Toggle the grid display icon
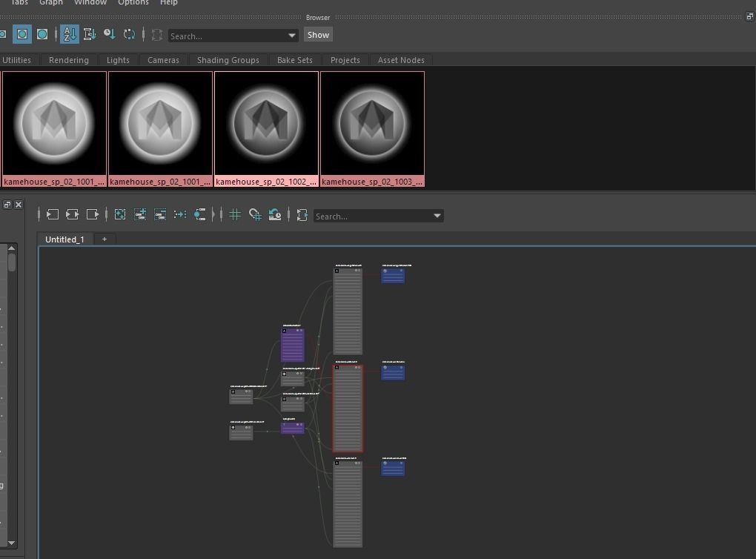This screenshot has width=756, height=559. point(235,214)
